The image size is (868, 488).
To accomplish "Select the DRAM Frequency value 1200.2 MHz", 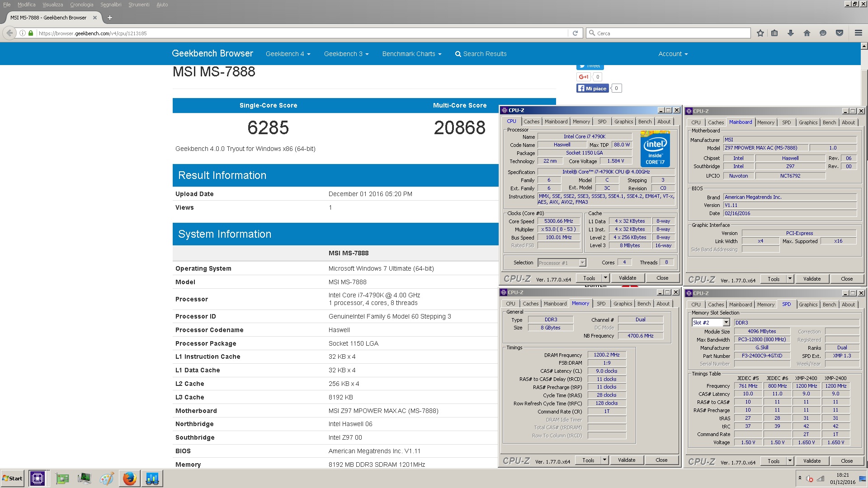I will tap(607, 355).
